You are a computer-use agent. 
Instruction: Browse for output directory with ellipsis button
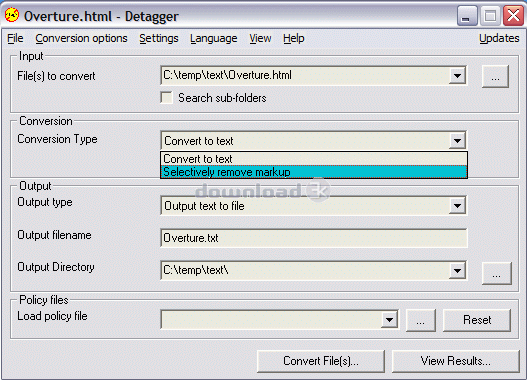(x=496, y=273)
